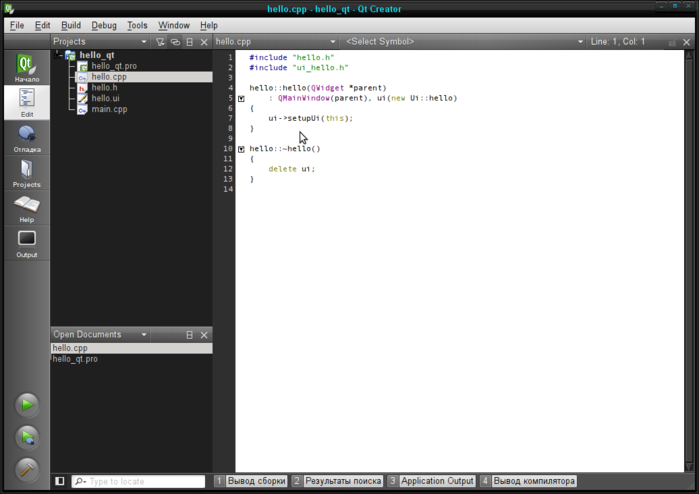
Task: Click the locator magnifier options icon
Action: tap(81, 481)
